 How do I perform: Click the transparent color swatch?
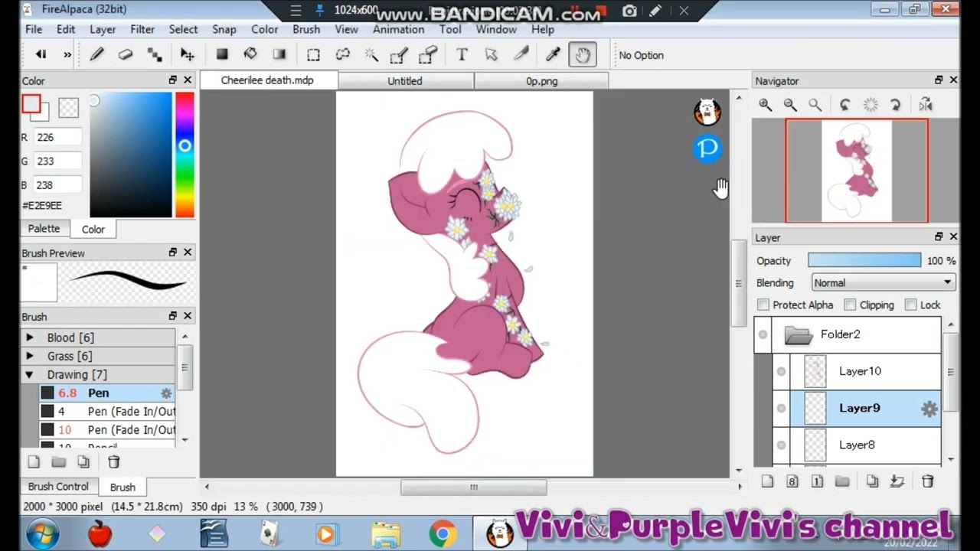[x=69, y=108]
